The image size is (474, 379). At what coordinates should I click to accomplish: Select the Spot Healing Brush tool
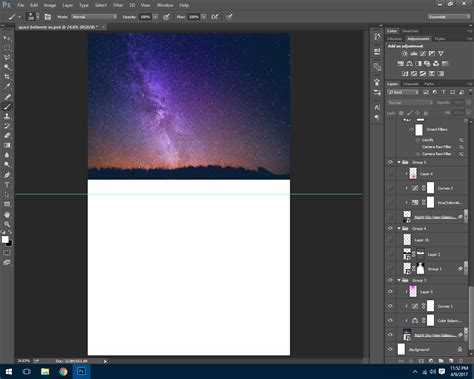click(7, 97)
